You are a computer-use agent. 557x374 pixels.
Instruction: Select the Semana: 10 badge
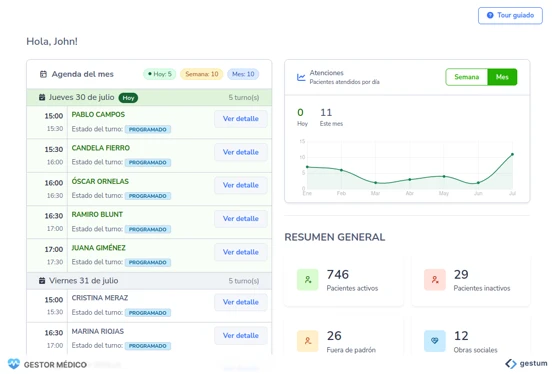[x=201, y=74]
